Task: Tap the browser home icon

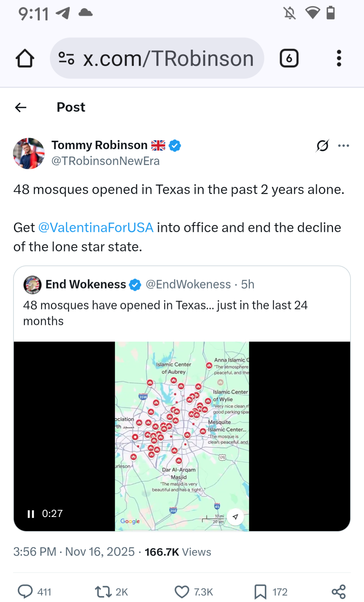Action: pos(25,58)
